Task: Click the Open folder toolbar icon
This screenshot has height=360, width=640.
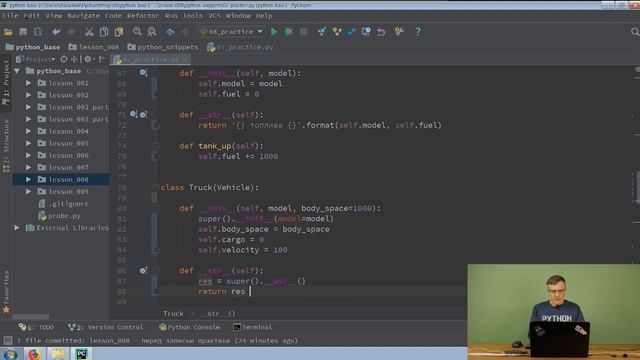Action: click(x=8, y=32)
